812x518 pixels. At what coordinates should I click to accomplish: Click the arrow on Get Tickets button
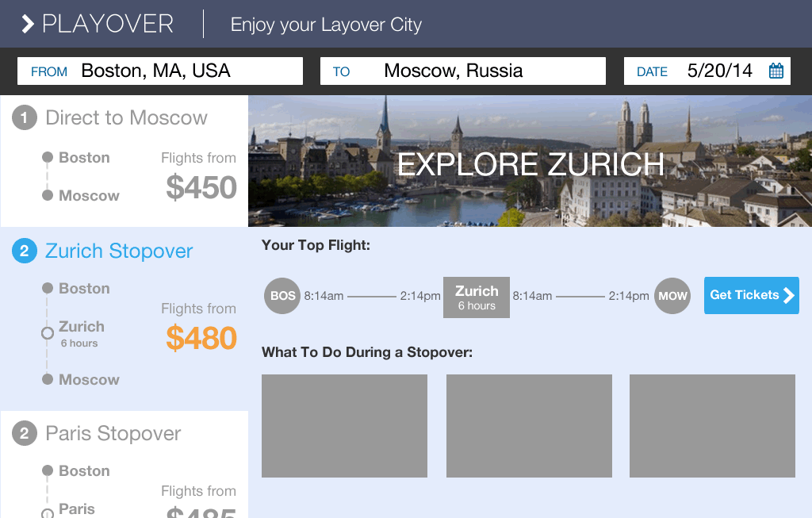point(789,295)
